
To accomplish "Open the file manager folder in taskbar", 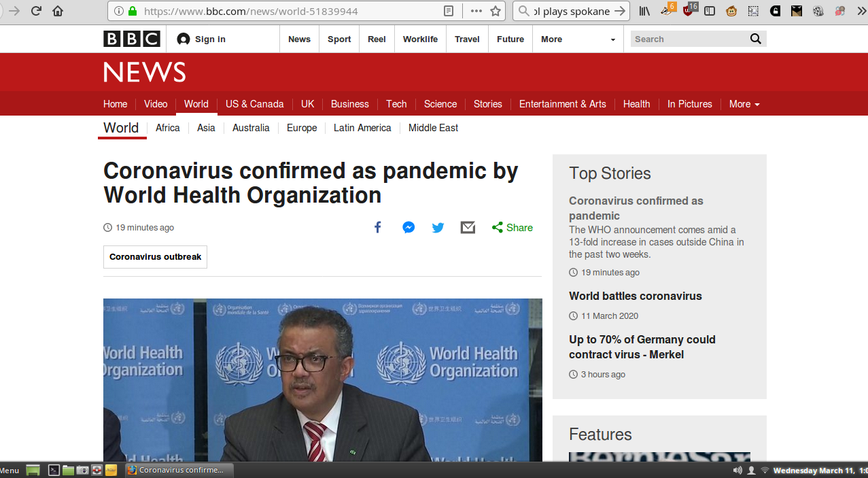I will 68,470.
